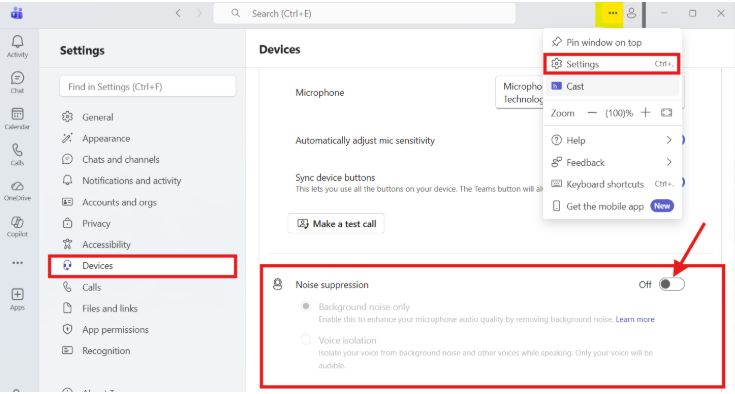This screenshot has width=735, height=394.
Task: Open Keyboard shortcuts menu item
Action: coord(612,184)
